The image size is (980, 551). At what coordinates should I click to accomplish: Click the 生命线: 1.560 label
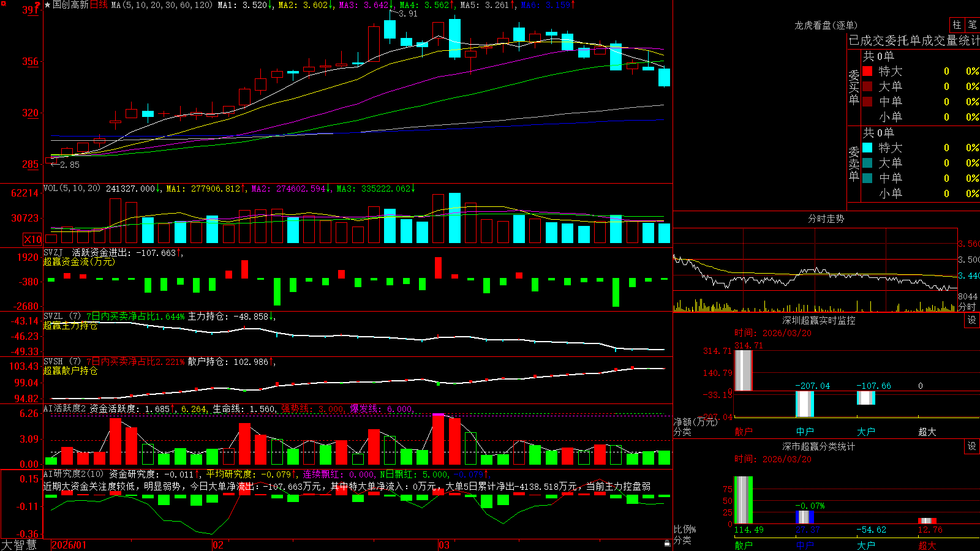[x=244, y=408]
